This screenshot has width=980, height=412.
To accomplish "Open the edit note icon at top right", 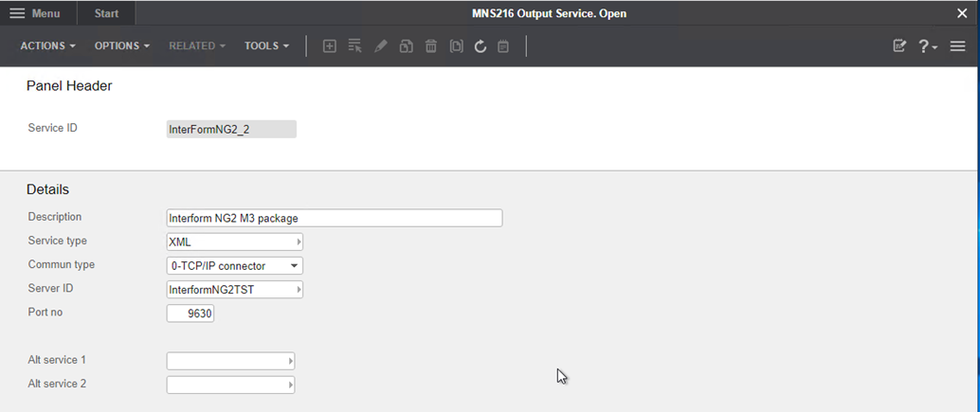I will pos(899,45).
